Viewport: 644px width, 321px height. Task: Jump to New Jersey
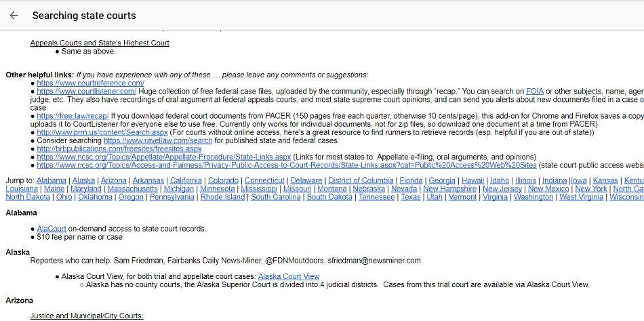click(502, 189)
